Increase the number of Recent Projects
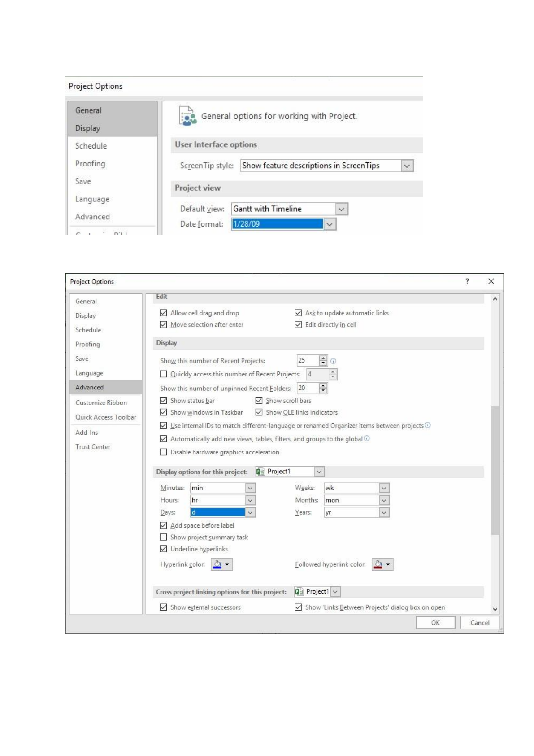Screen dimensions: 534x756 coord(323,358)
